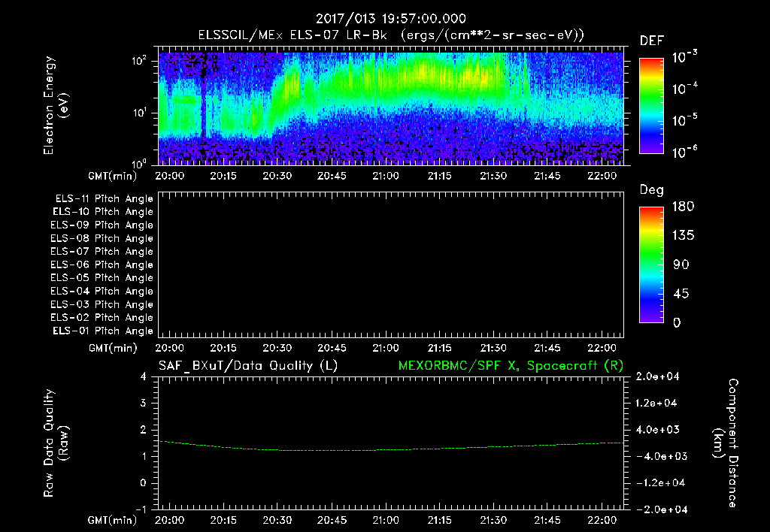This screenshot has height=532, width=770.
Task: Select the ELS-02 Pitch Angle row label
Action: 102,318
